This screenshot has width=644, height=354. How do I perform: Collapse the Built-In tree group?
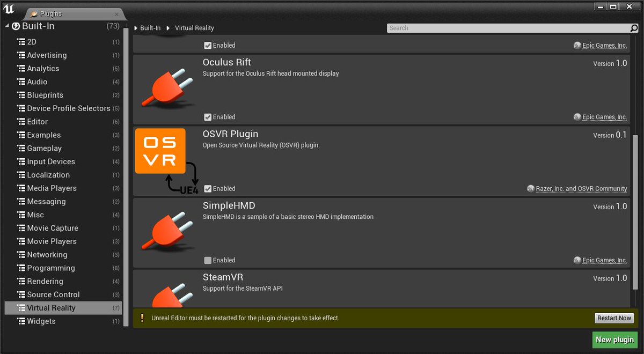[7, 26]
